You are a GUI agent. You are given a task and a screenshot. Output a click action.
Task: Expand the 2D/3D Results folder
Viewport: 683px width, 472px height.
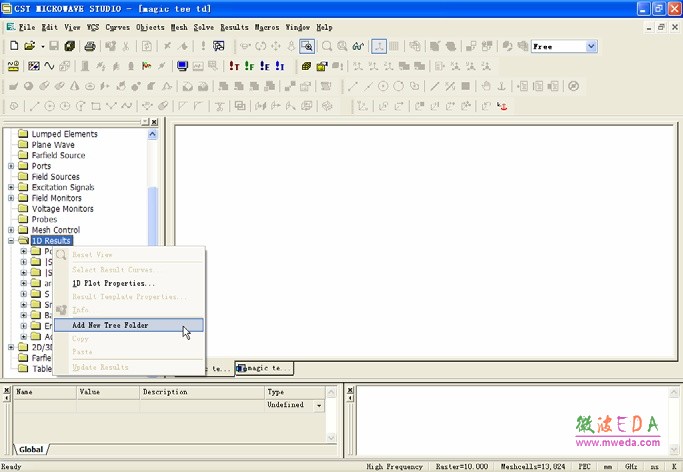click(x=11, y=347)
